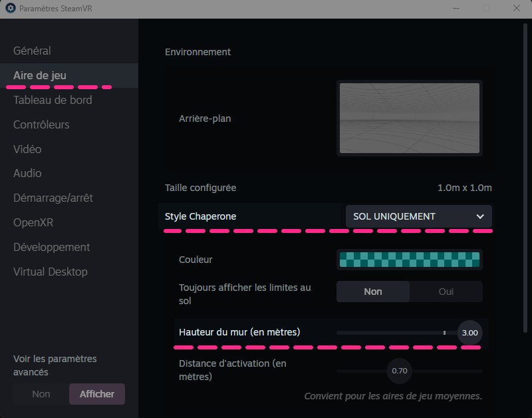Open Démarrage/arrêt settings
The width and height of the screenshot is (532, 418).
click(x=53, y=198)
